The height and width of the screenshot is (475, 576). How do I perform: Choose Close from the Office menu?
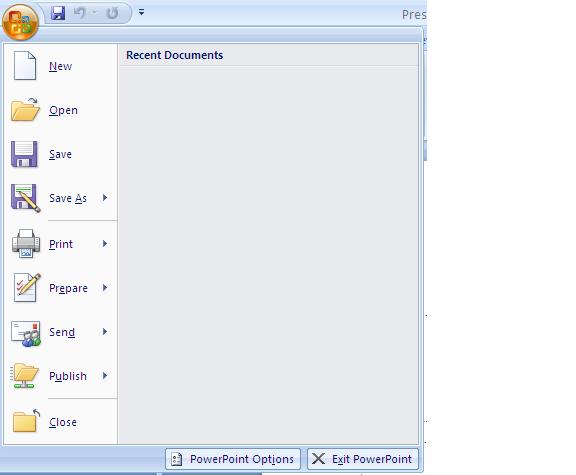pyautogui.click(x=63, y=422)
